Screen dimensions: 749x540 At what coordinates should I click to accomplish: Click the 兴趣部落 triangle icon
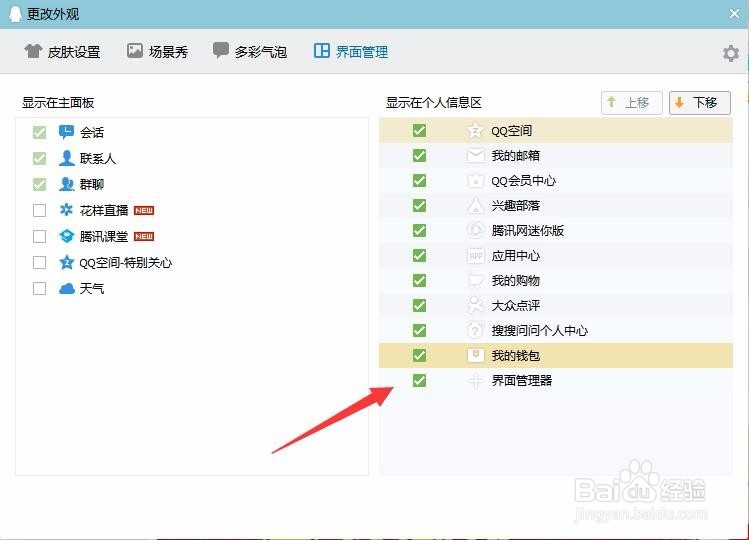pos(475,205)
